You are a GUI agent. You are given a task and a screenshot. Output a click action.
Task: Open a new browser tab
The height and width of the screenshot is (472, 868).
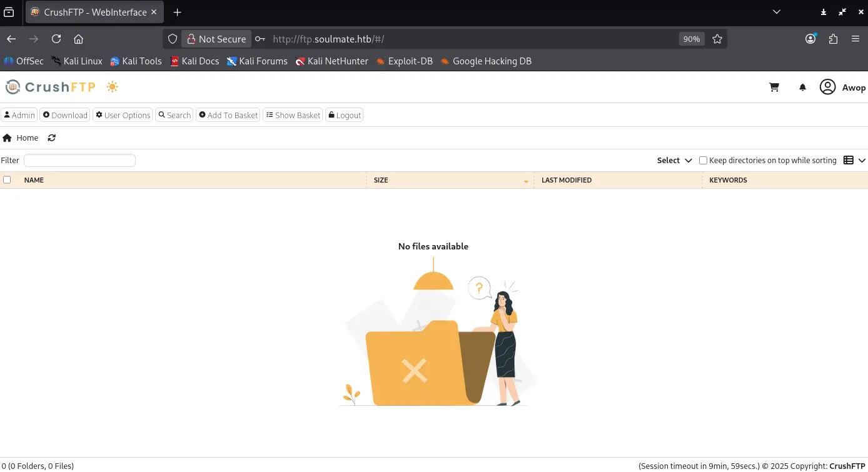pyautogui.click(x=178, y=13)
